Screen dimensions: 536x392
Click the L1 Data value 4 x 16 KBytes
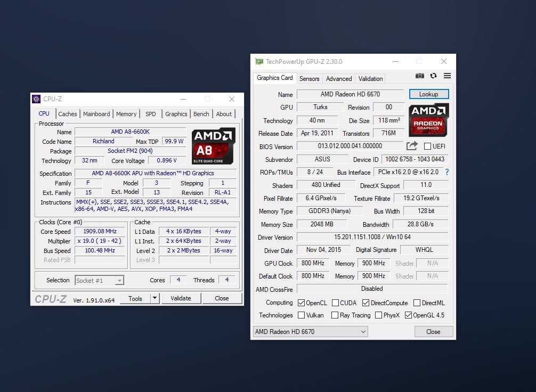pos(184,231)
